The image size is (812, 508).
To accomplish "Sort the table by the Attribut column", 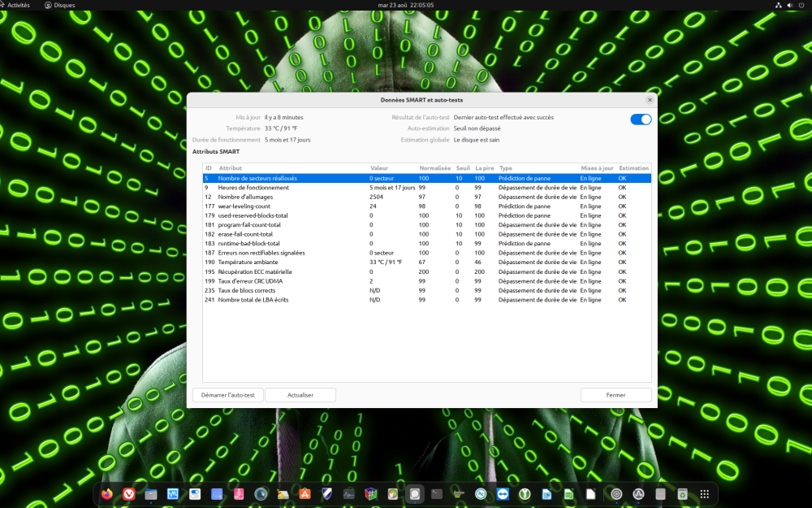I will click(x=231, y=168).
